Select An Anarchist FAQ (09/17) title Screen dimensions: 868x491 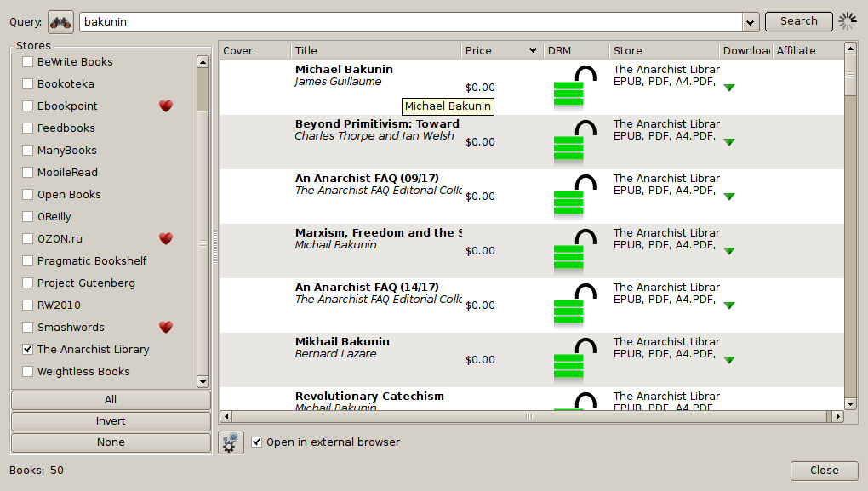(367, 178)
